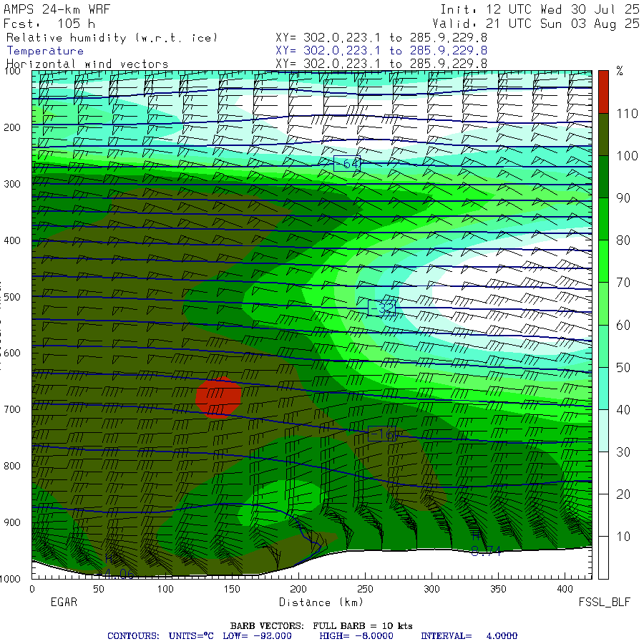The width and height of the screenshot is (644, 644).
Task: Click the -64 temperature contour label
Action: (347, 164)
